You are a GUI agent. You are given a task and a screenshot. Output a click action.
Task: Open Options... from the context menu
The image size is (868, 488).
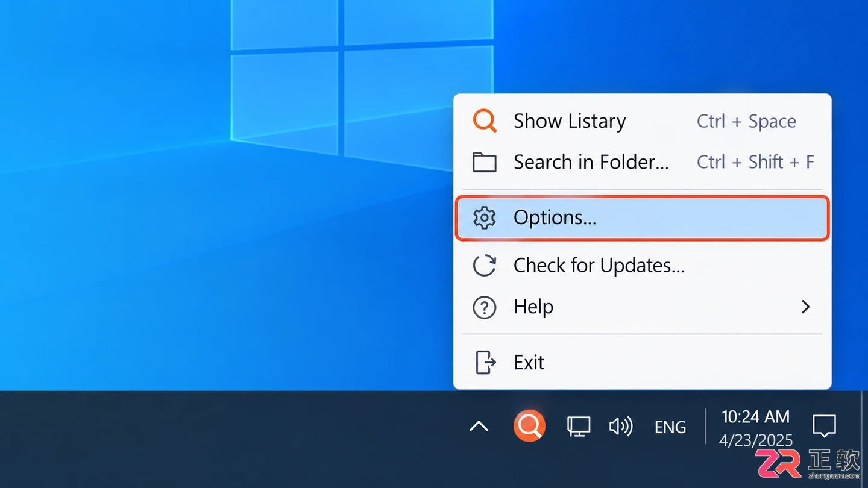(x=643, y=217)
